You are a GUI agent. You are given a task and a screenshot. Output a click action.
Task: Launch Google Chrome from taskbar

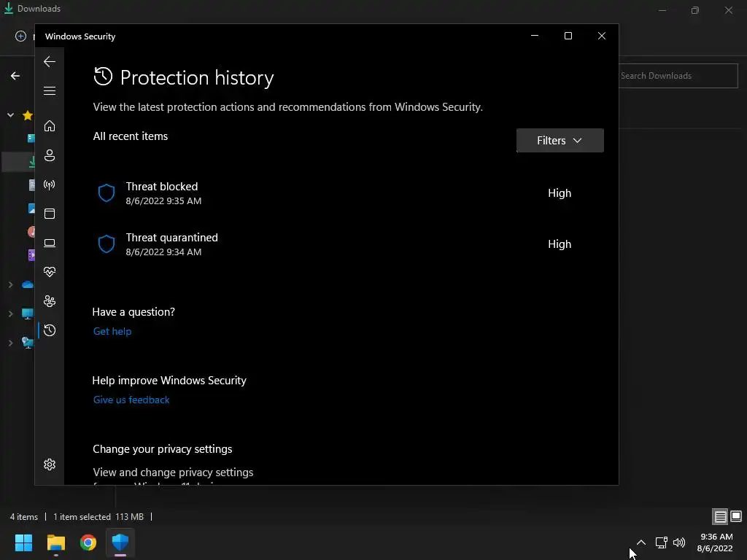(x=88, y=542)
